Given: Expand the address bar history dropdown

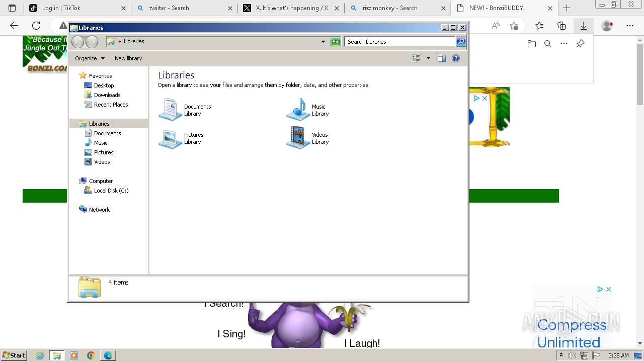Looking at the screenshot, I should 323,42.
